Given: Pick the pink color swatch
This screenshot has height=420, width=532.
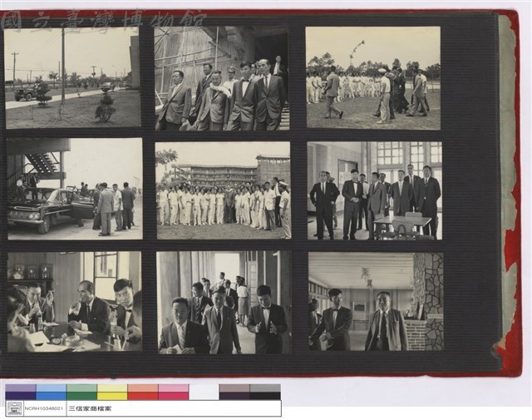Looking at the screenshot, I should click(174, 392).
